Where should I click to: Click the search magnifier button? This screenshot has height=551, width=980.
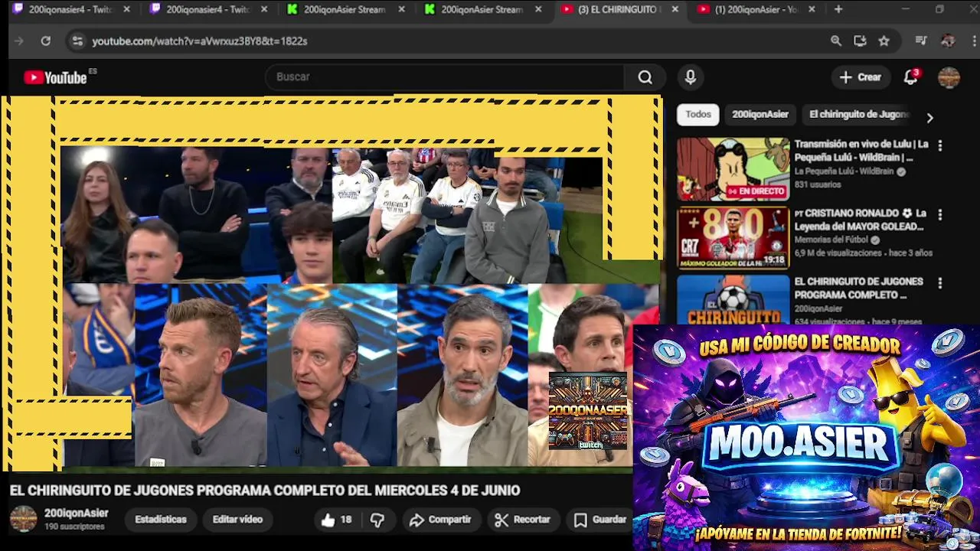(x=645, y=77)
